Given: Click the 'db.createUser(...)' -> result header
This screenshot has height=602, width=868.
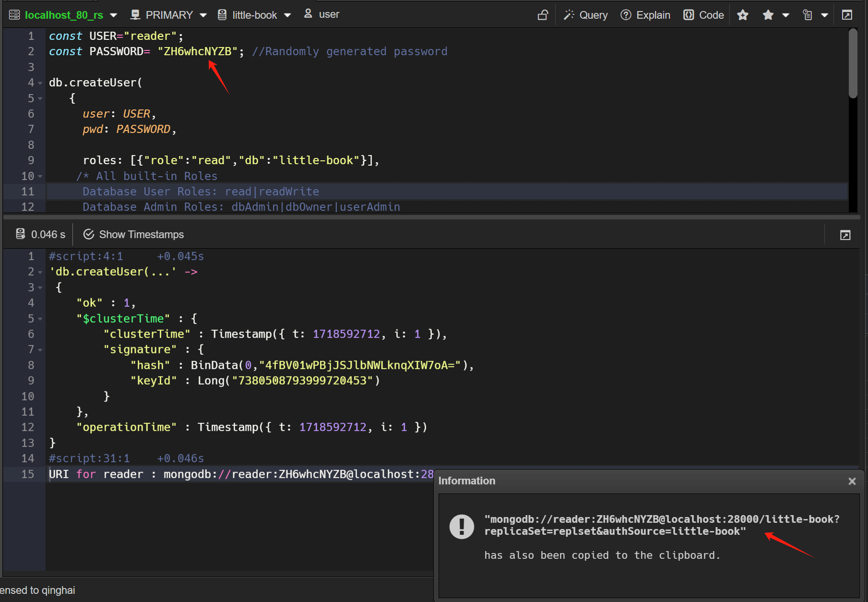Looking at the screenshot, I should click(123, 272).
